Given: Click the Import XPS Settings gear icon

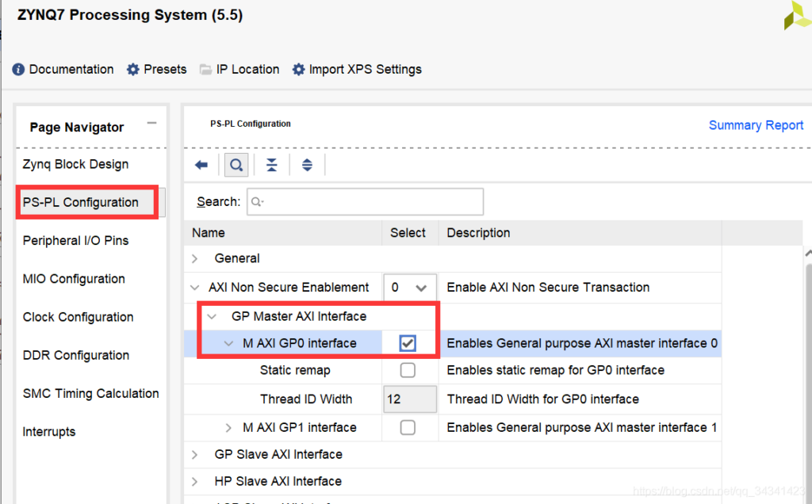Looking at the screenshot, I should click(x=298, y=69).
